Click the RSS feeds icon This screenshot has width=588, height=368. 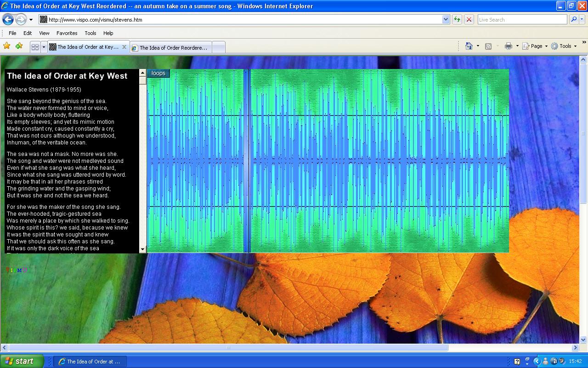coord(488,46)
